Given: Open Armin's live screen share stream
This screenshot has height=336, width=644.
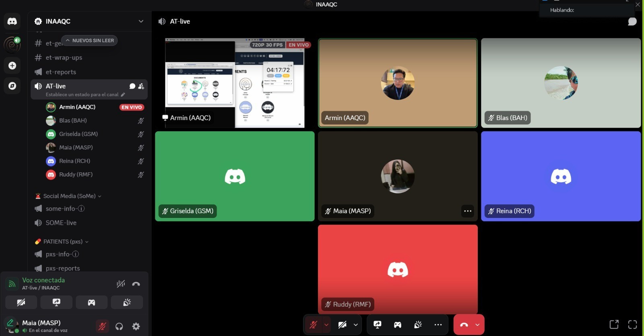Looking at the screenshot, I should pyautogui.click(x=235, y=83).
